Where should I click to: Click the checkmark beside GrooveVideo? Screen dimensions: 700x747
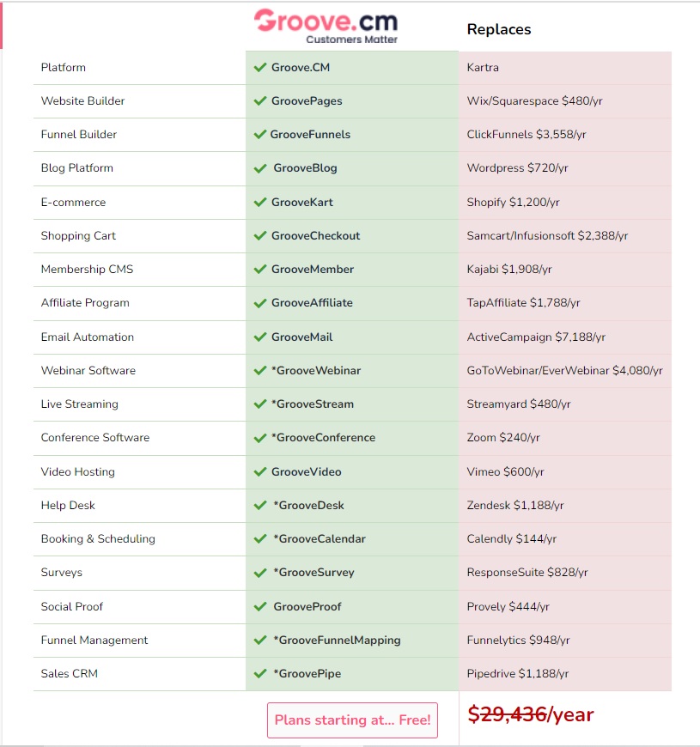coord(260,472)
